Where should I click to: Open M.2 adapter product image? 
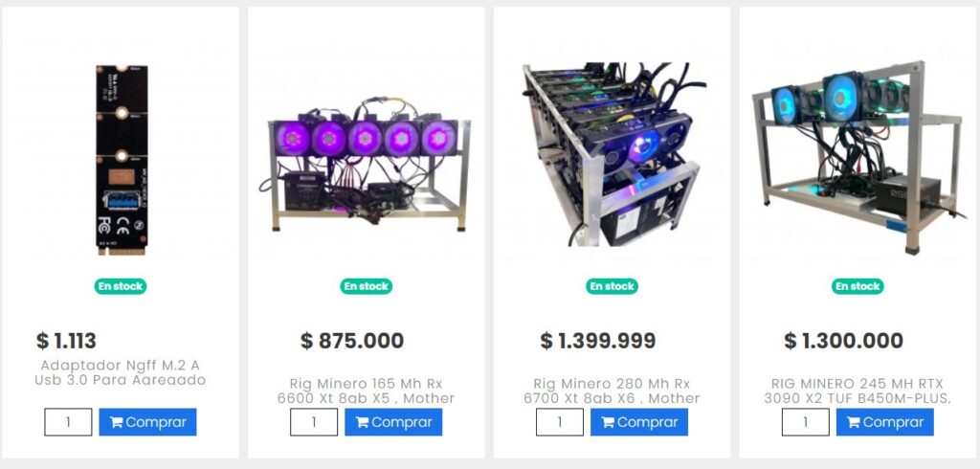click(x=122, y=160)
